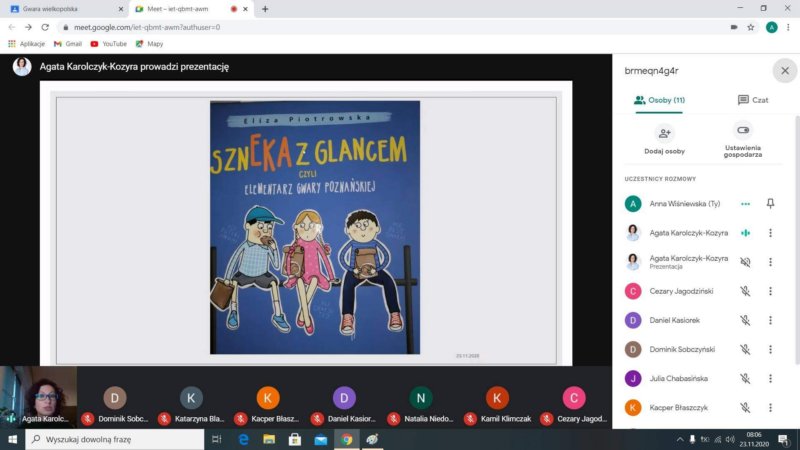Open Microsoft Store from the taskbar
The width and height of the screenshot is (800, 450).
point(295,439)
